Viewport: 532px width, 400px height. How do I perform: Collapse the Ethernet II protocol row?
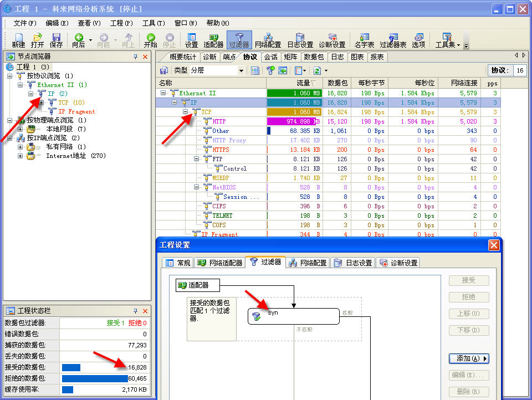163,93
